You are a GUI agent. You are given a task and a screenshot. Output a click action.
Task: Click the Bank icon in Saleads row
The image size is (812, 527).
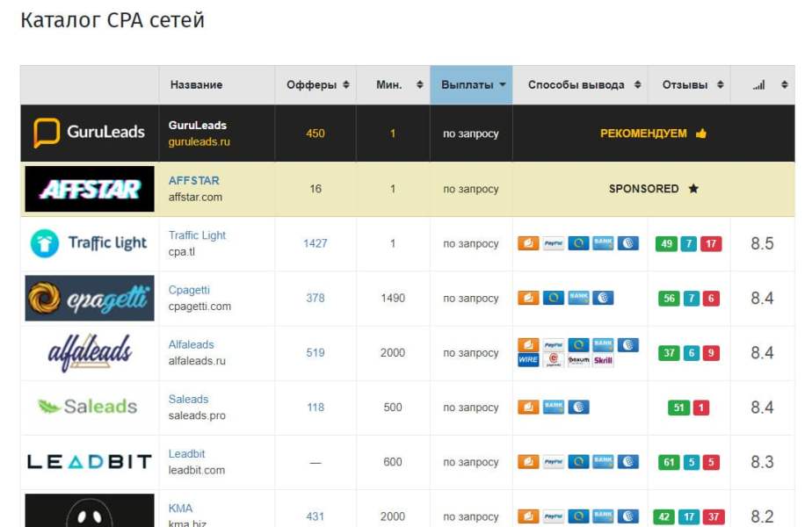[553, 407]
